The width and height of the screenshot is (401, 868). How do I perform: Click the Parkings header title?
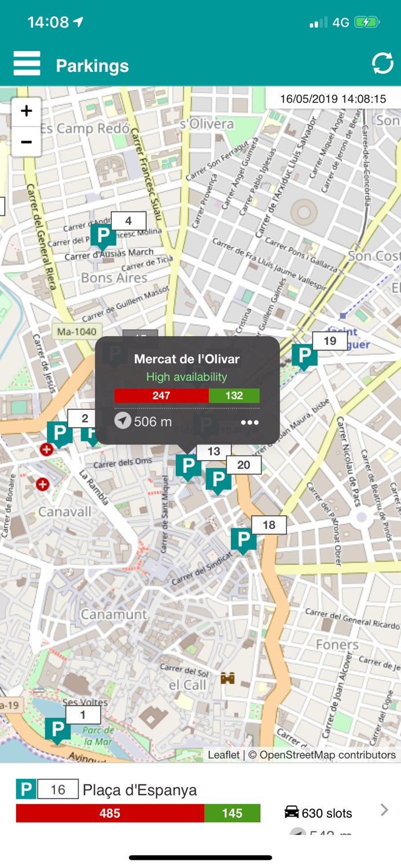[93, 65]
